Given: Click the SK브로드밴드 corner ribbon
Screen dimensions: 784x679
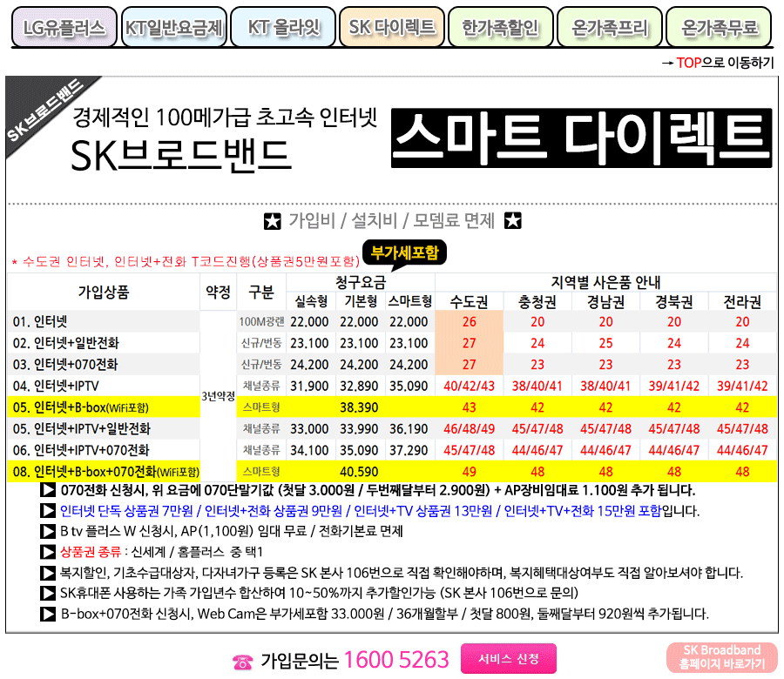Looking at the screenshot, I should point(45,112).
